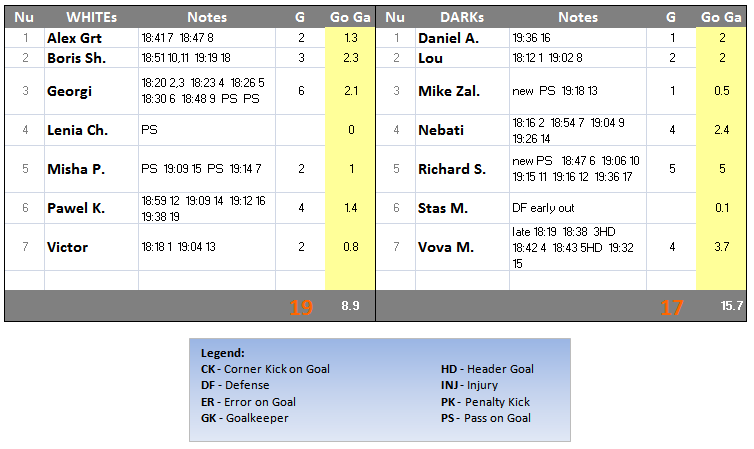The image size is (754, 449).
Task: Click the Victor player cell
Action: tap(67, 247)
